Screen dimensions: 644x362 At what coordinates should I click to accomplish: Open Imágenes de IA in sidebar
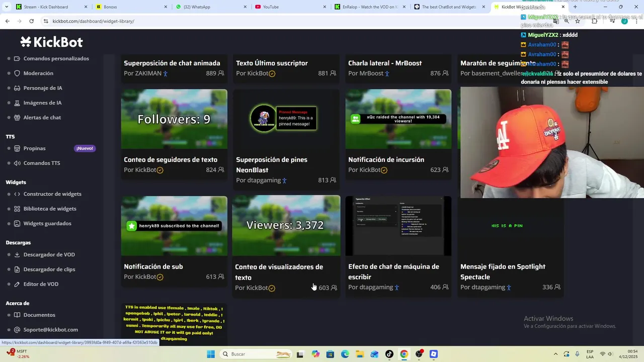42,103
